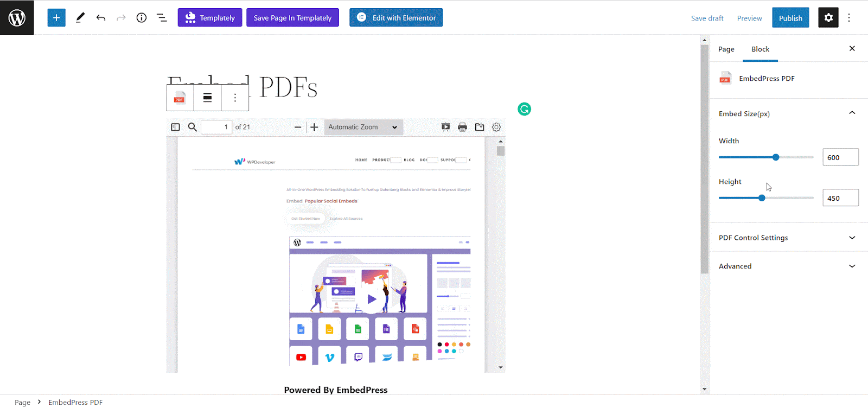Print the PDF document
The height and width of the screenshot is (408, 868).
pyautogui.click(x=462, y=127)
